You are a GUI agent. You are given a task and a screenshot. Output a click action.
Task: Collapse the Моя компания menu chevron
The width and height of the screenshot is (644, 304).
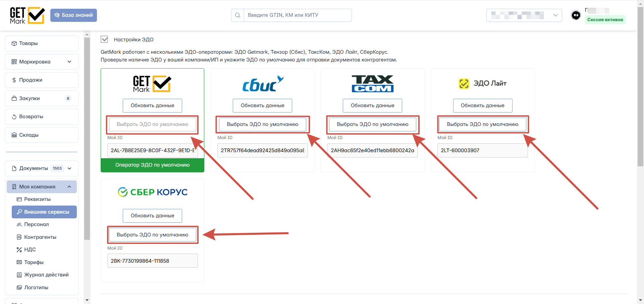tap(69, 186)
